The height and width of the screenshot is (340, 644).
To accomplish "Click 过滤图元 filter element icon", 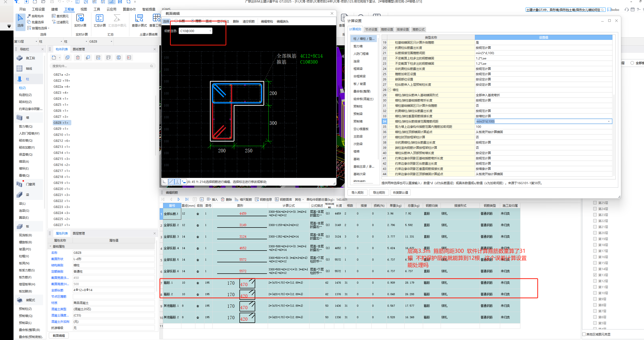I will [x=54, y=22].
